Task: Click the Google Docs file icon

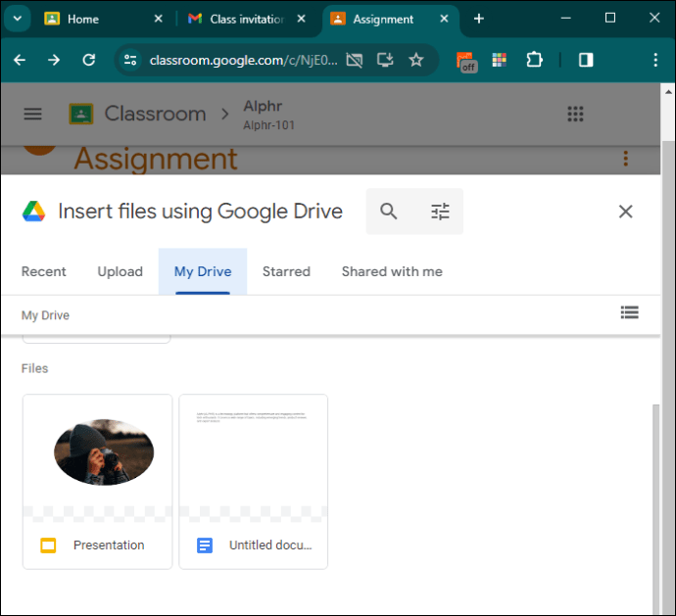Action: (x=205, y=545)
